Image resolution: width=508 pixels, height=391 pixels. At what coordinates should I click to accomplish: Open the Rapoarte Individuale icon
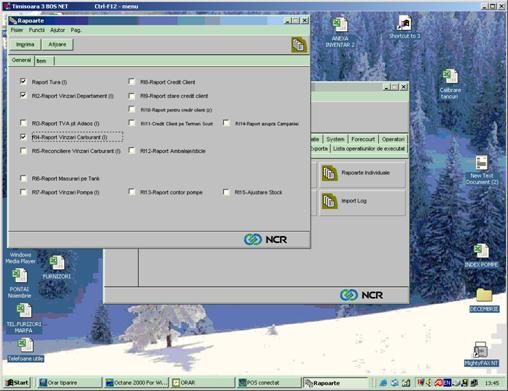[329, 173]
